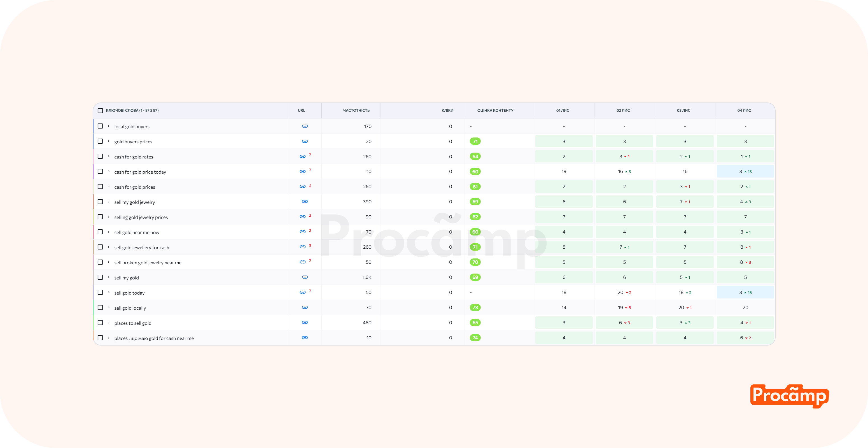The image size is (868, 448).
Task: Expand sell broken gold jewelry near me row
Action: pyautogui.click(x=109, y=262)
